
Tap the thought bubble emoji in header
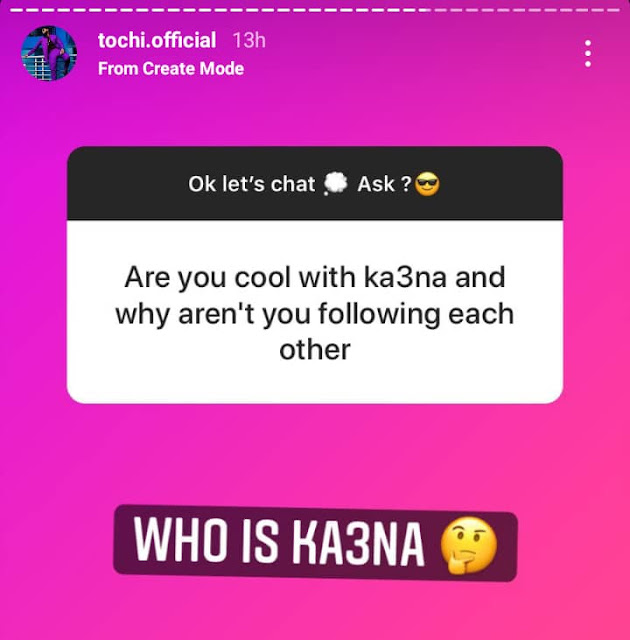click(x=335, y=184)
